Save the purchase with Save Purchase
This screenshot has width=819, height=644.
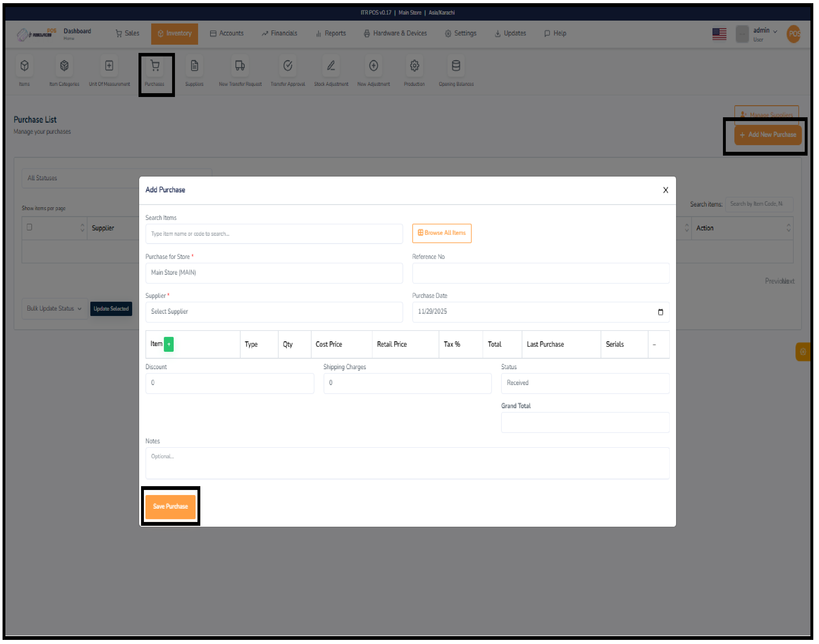point(170,506)
